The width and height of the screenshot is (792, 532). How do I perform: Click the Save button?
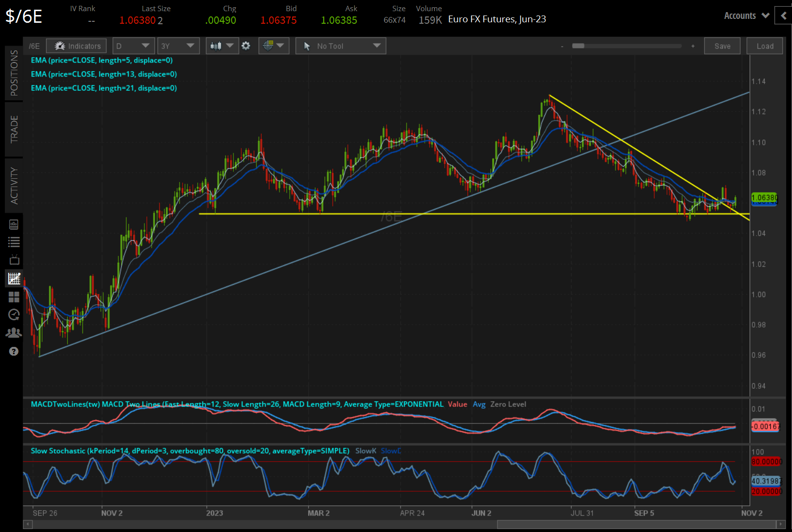(722, 46)
